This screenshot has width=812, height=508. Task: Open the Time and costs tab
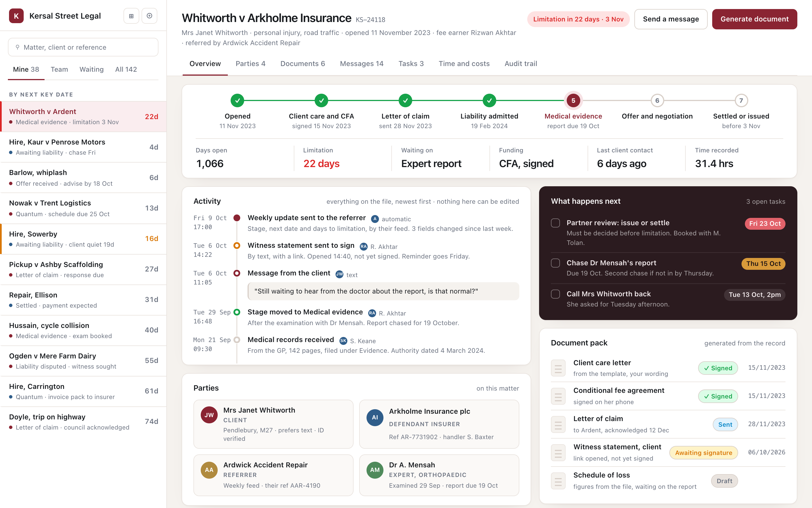pos(464,63)
